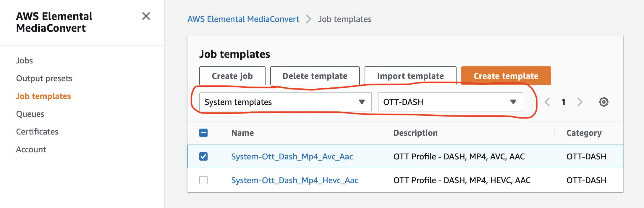Viewport: 644px width, 208px height.
Task: Open System-Ott_Dash_Mp4_Avc_Aac template link
Action: pyautogui.click(x=292, y=156)
